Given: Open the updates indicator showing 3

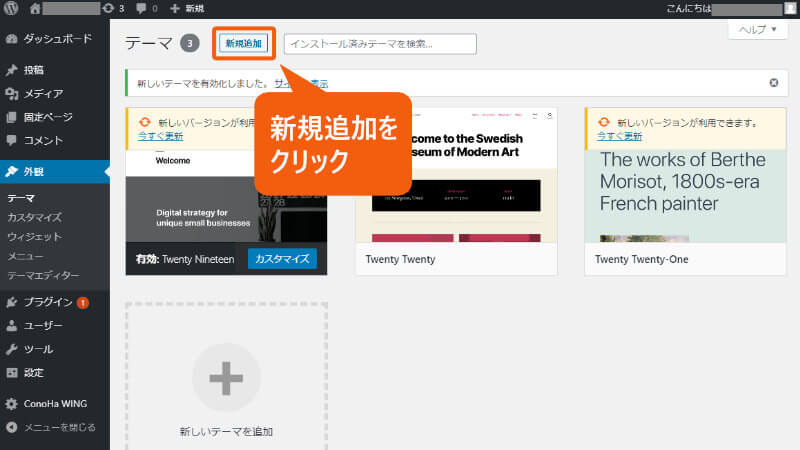Looking at the screenshot, I should (113, 8).
